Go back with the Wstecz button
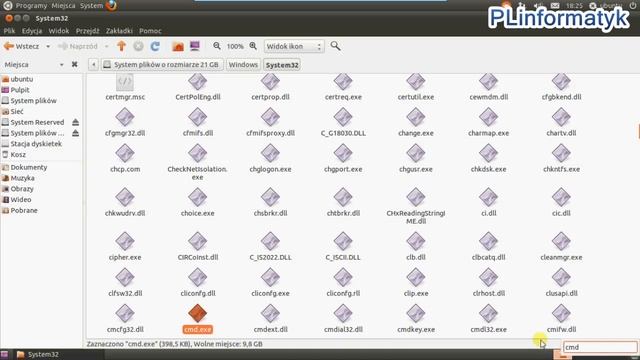 tap(22, 47)
